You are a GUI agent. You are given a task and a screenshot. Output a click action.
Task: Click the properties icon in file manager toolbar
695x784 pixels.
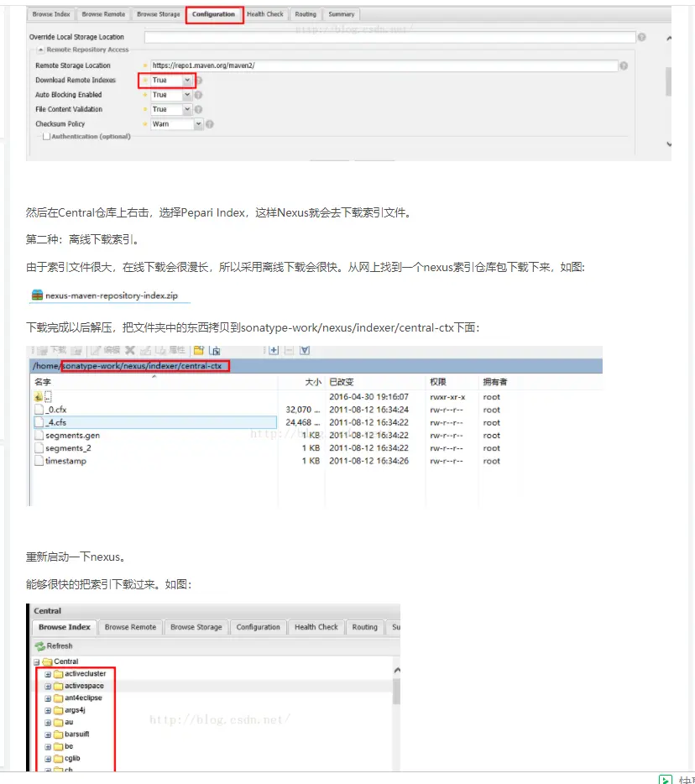pyautogui.click(x=160, y=350)
